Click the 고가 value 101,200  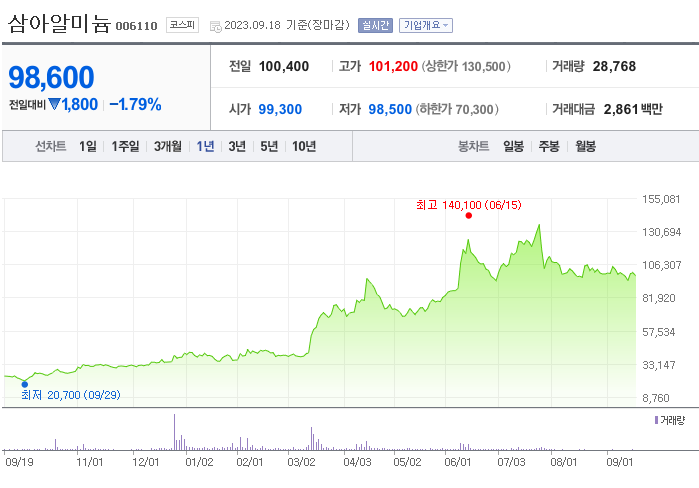coord(393,66)
